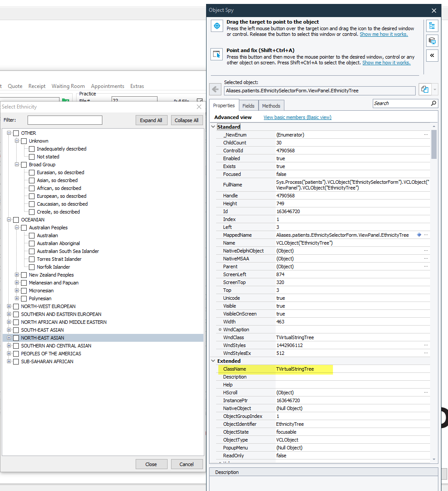
Task: Open the View basic members link
Action: click(297, 117)
